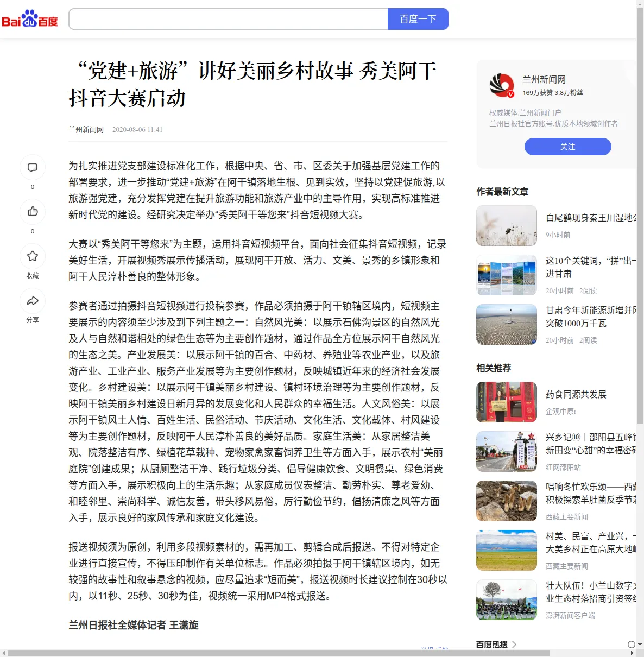
Task: Click the vertical page scrollbar
Action: pyautogui.click(x=640, y=217)
